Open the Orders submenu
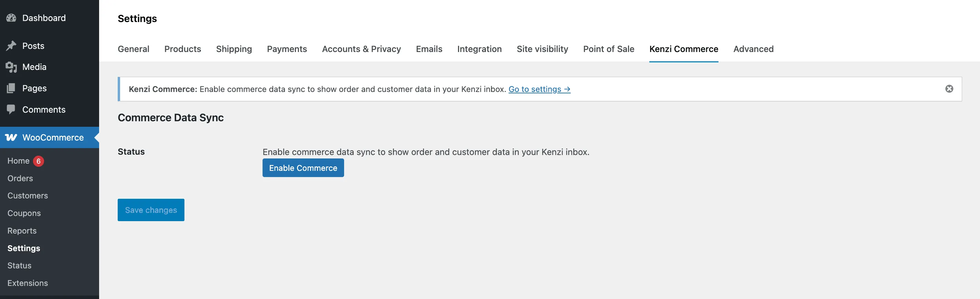The width and height of the screenshot is (980, 299). point(20,178)
